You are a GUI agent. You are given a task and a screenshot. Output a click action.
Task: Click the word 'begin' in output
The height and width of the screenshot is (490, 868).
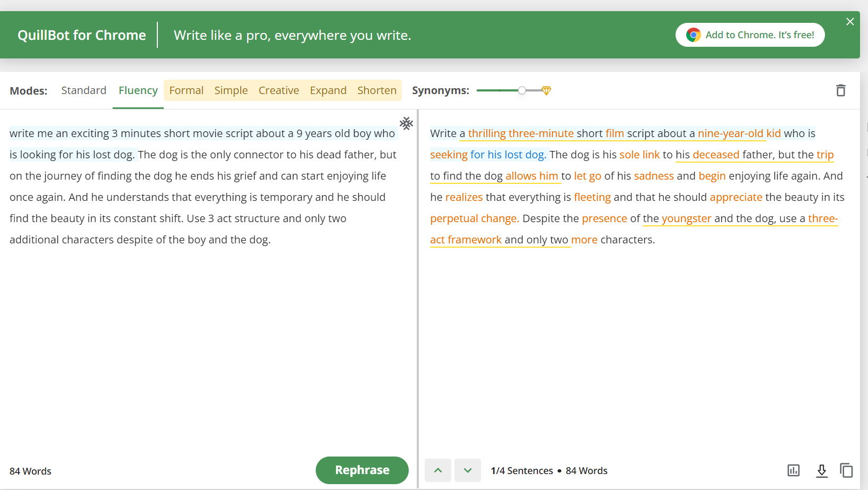712,176
